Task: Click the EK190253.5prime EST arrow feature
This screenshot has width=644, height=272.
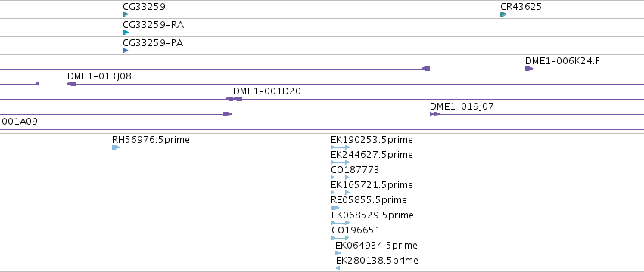Action: click(340, 147)
